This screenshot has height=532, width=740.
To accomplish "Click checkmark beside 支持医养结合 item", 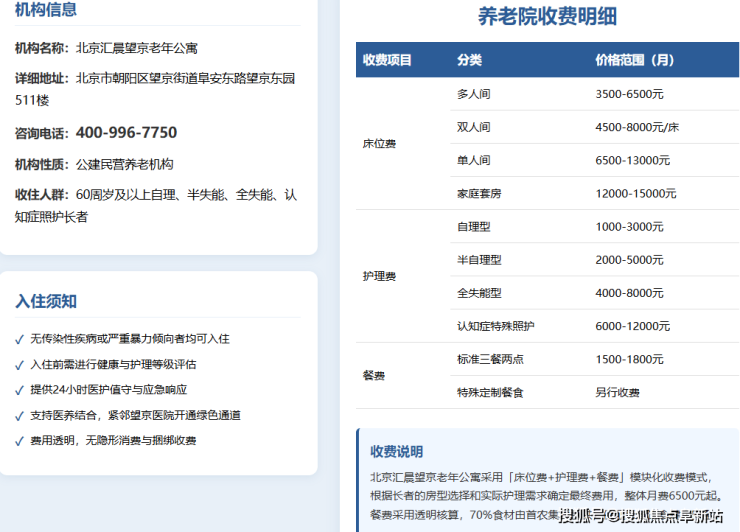I will (19, 416).
